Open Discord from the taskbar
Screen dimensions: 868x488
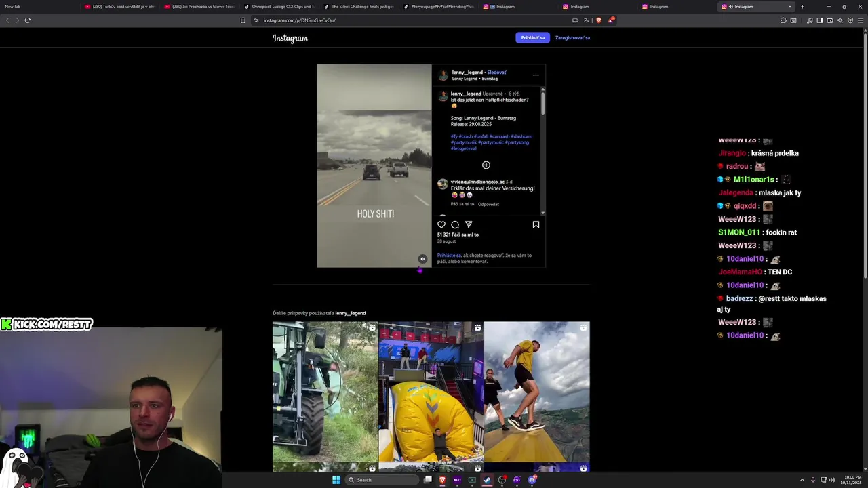click(x=532, y=480)
